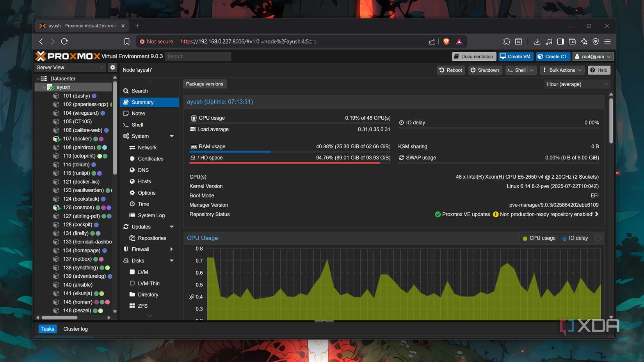
Task: Collapse the Updates menu section
Action: [x=172, y=227]
